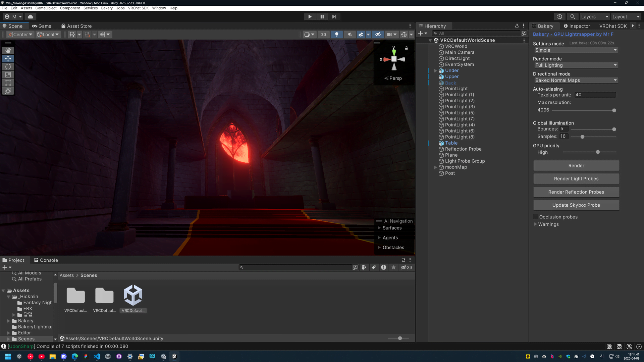Click the Bounces slider handle

pos(614,129)
